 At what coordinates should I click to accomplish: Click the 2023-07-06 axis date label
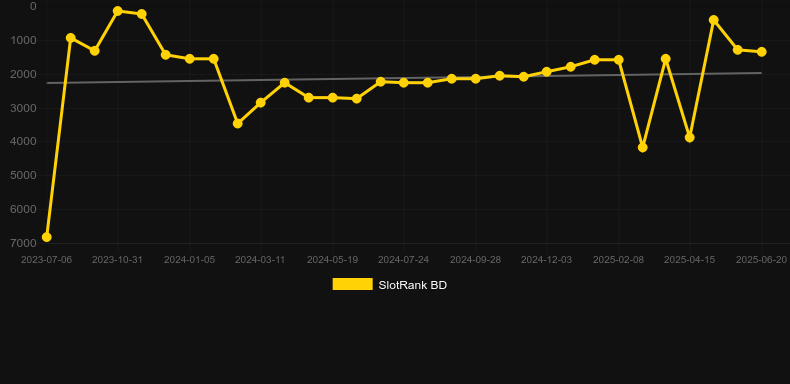click(46, 260)
